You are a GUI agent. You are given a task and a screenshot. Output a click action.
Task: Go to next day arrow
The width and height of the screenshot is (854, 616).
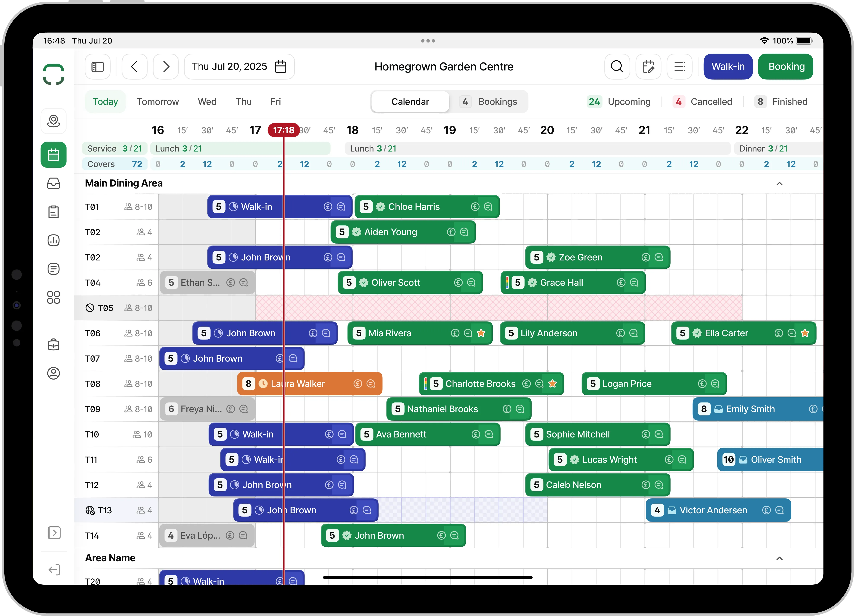tap(166, 67)
